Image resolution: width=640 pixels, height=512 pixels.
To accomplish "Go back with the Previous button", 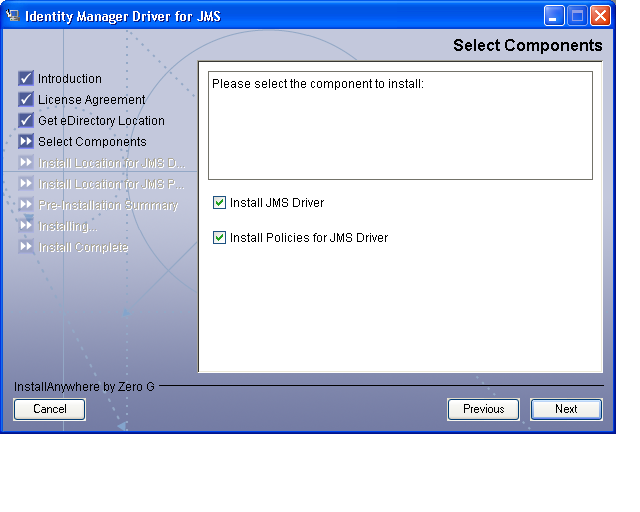I will (483, 409).
